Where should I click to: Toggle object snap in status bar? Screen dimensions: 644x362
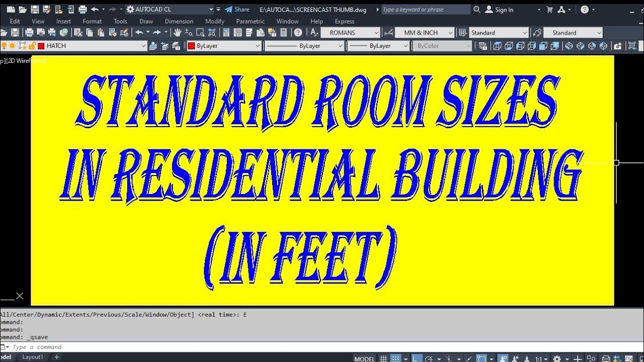pos(482,358)
